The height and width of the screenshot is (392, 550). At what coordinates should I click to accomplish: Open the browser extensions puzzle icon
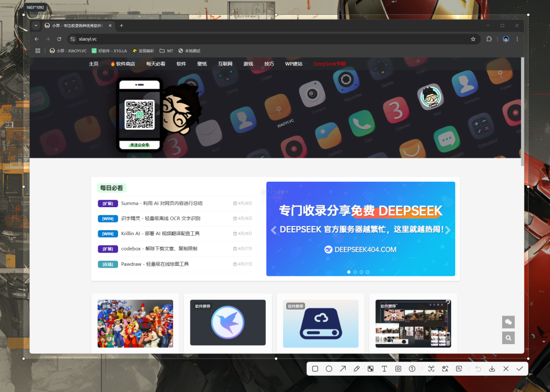[x=489, y=39]
